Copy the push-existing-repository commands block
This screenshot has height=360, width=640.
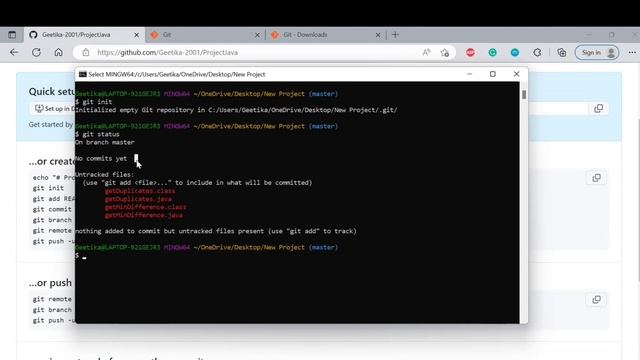pos(596,300)
